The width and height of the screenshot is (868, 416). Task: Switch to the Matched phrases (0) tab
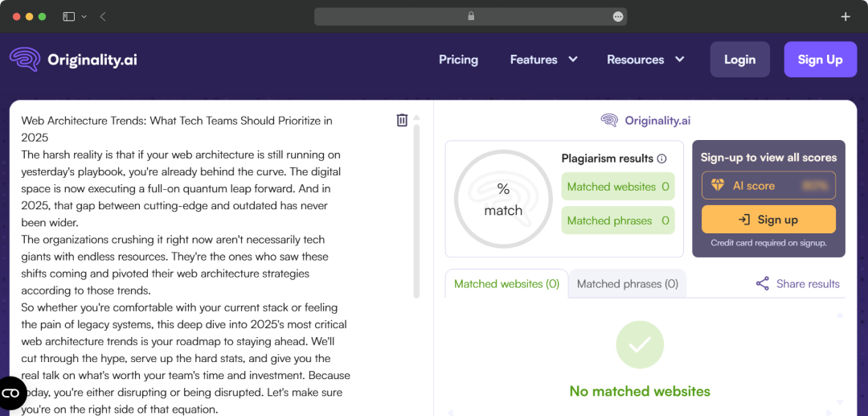(628, 283)
